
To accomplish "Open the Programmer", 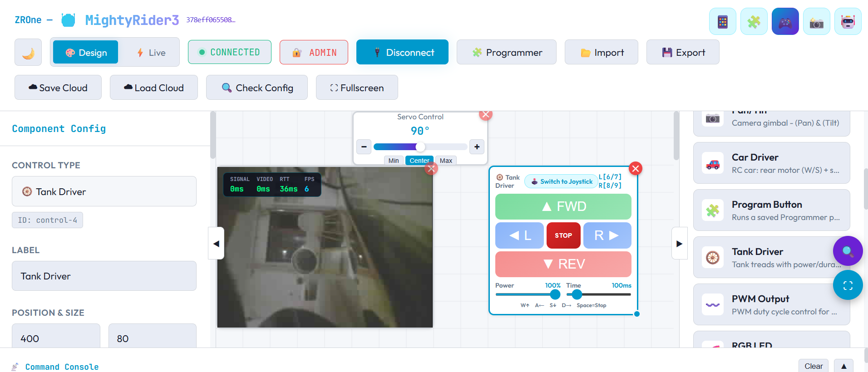I will click(x=507, y=52).
